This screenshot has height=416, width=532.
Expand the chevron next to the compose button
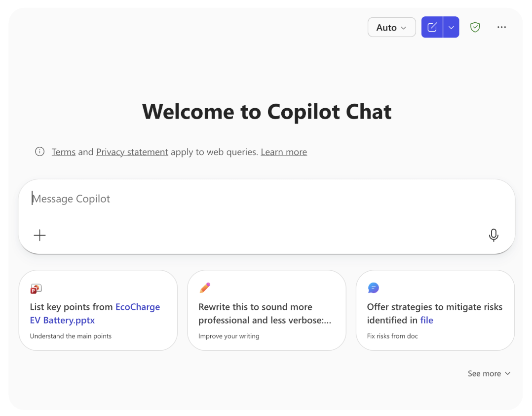(x=451, y=27)
